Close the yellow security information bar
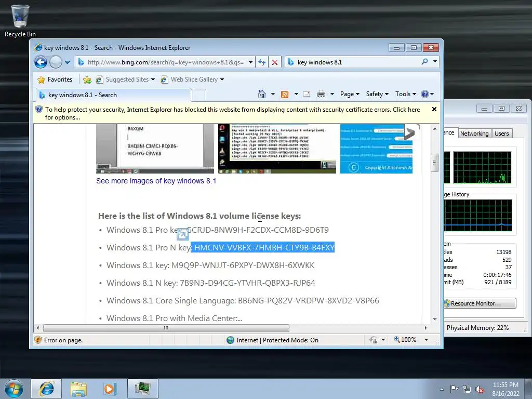532x399 pixels. [434, 109]
